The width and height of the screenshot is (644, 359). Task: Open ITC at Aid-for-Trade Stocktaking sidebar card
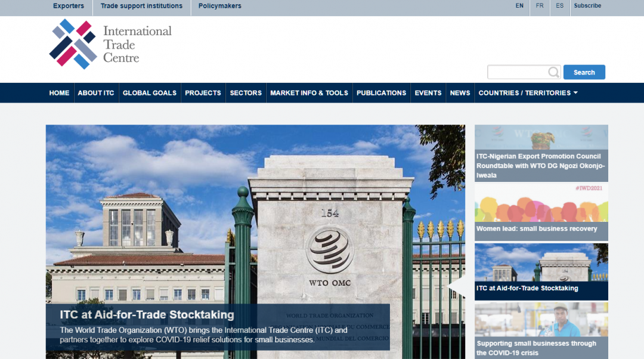[541, 271]
